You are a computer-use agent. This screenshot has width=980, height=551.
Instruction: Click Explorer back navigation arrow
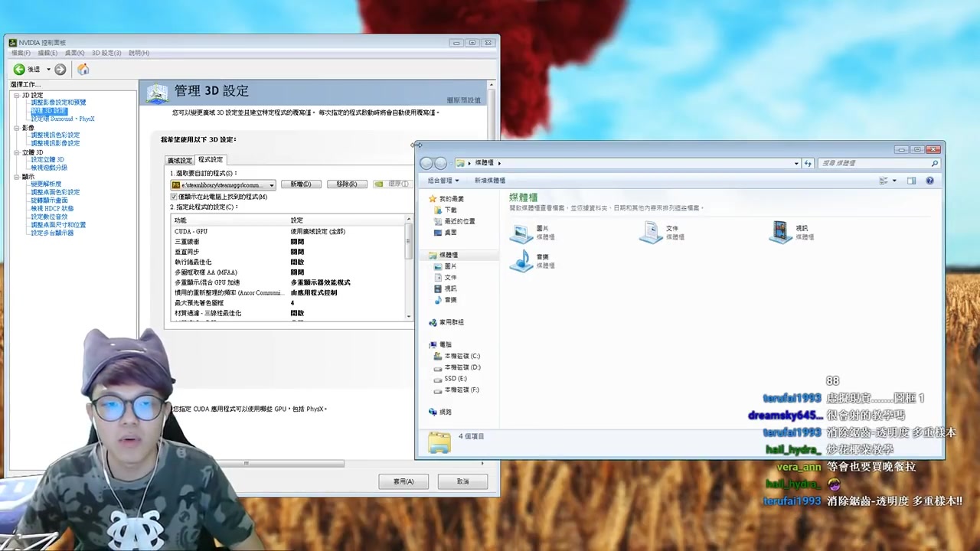point(426,163)
